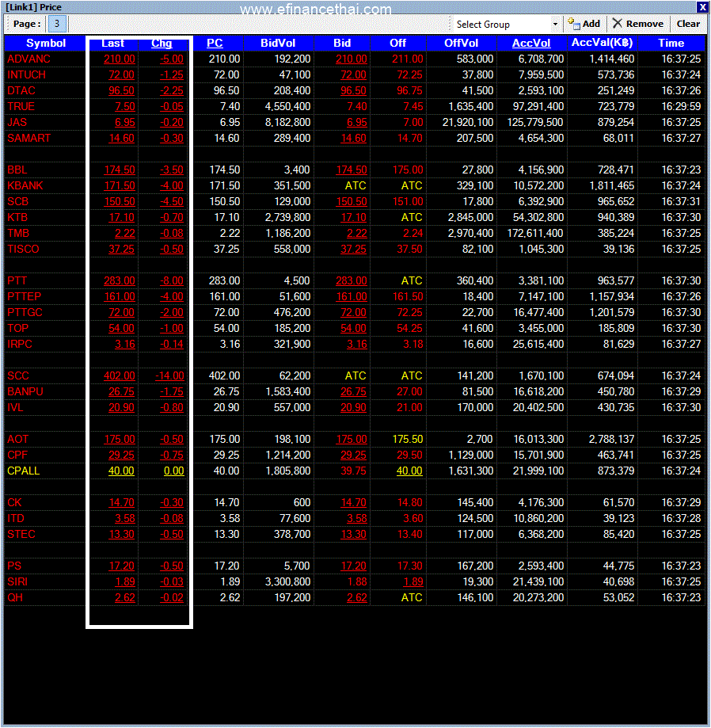711x728 pixels.
Task: Select the INTUCH symbol
Action: click(26, 74)
